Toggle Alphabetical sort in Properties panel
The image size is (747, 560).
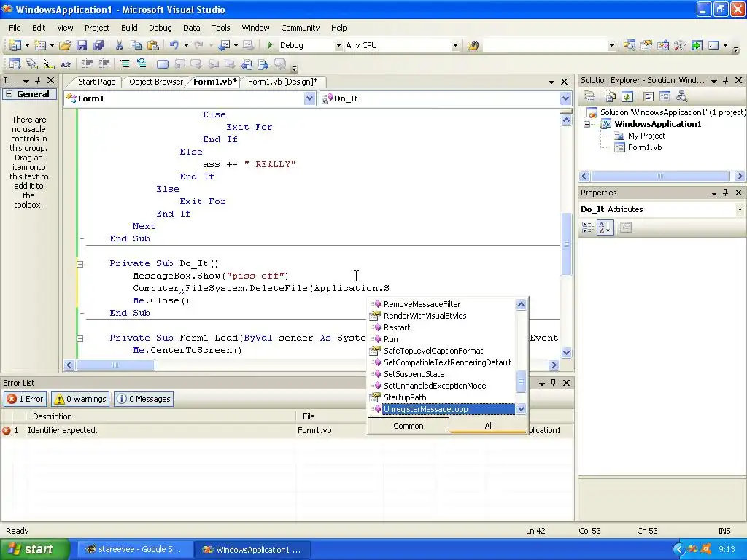coord(605,227)
